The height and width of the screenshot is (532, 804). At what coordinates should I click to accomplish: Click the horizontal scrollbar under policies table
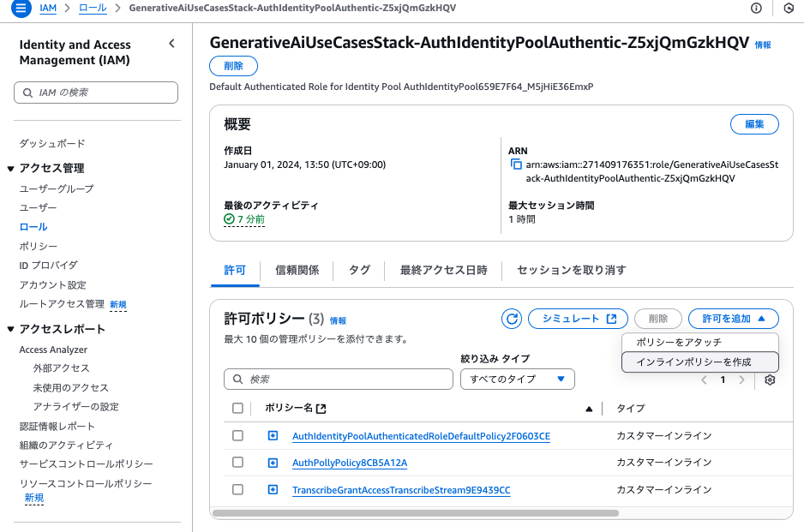pyautogui.click(x=416, y=513)
